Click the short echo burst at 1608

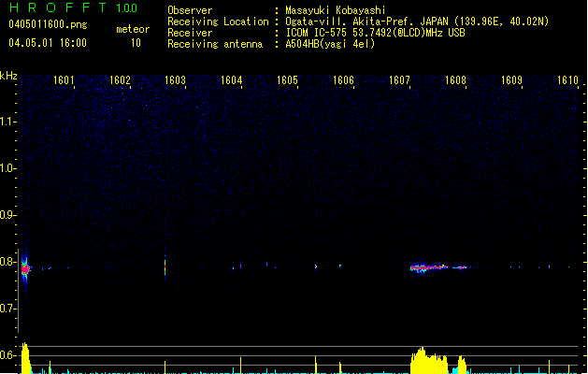tap(461, 267)
